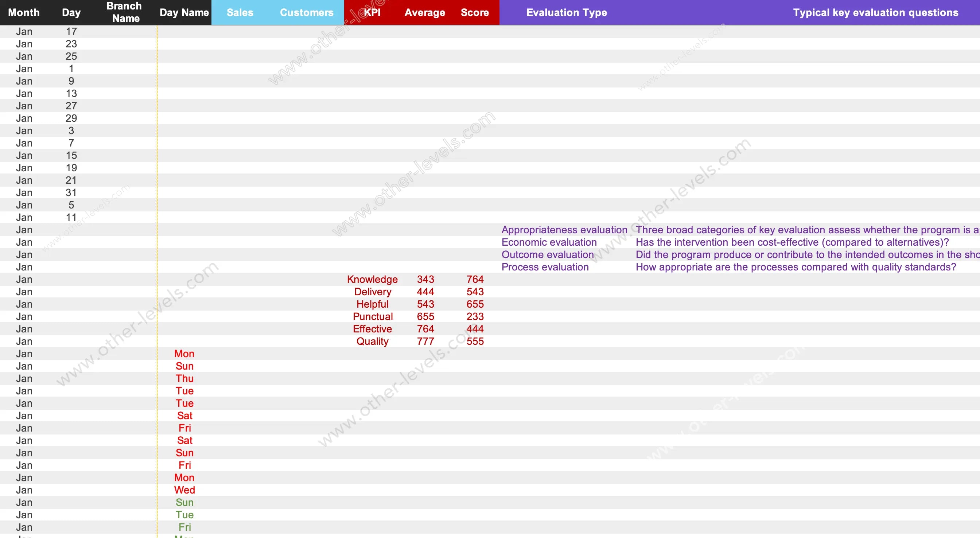Click the Day Name column header

[184, 12]
